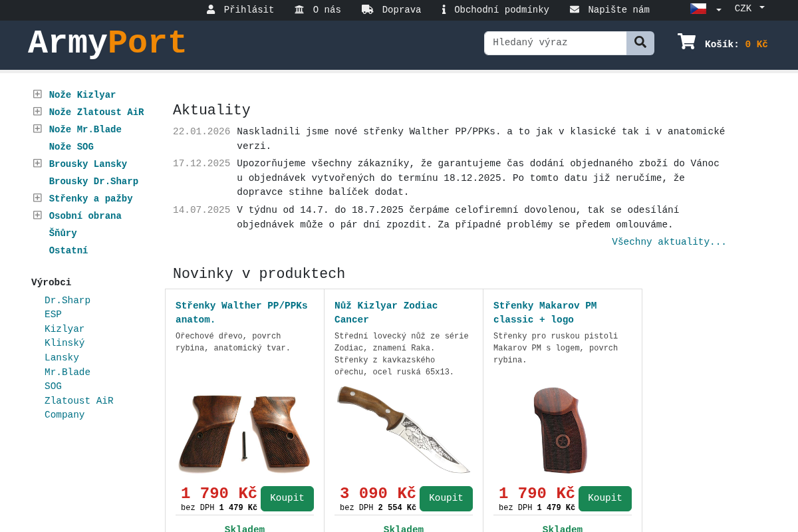This screenshot has height=532, width=798.
Task: Click the shopping cart icon
Action: [x=686, y=42]
